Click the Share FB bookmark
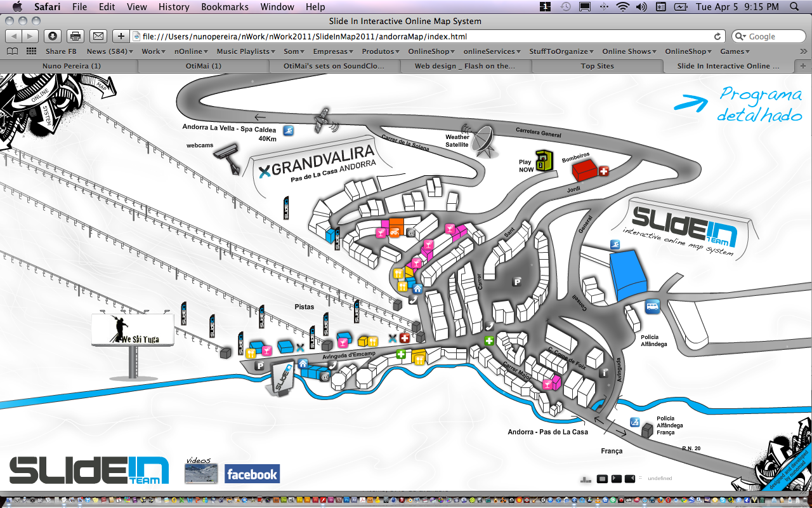The image size is (812, 508). tap(61, 51)
